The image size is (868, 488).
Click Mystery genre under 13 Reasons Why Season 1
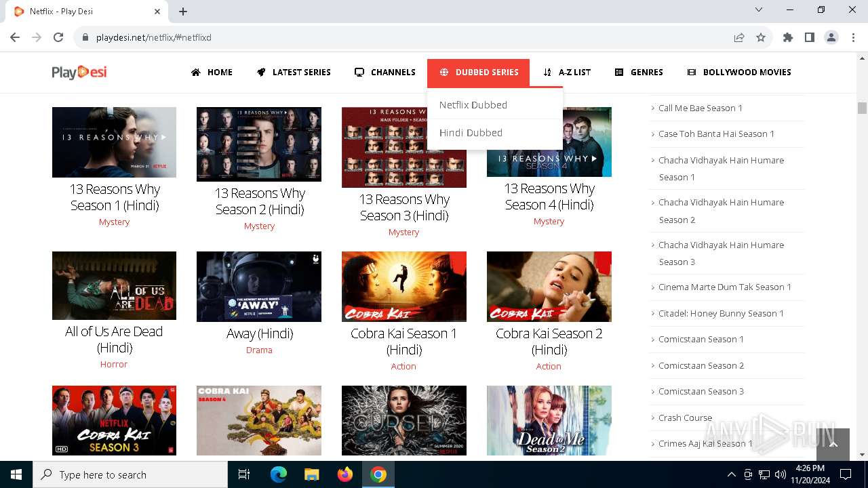pos(114,222)
